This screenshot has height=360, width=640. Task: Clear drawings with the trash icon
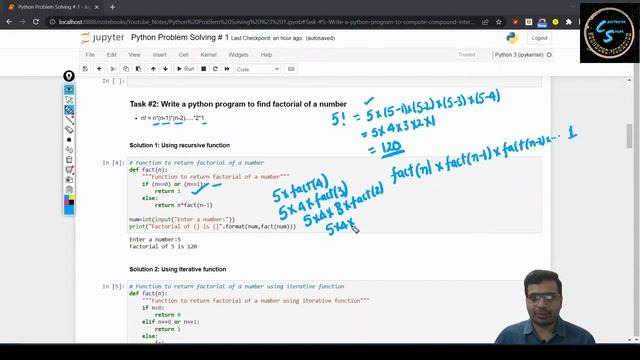tap(69, 160)
